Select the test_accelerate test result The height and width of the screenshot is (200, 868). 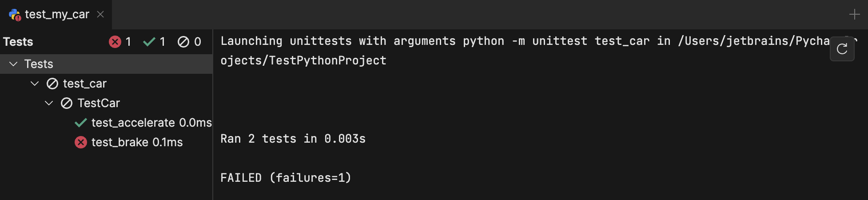click(133, 123)
